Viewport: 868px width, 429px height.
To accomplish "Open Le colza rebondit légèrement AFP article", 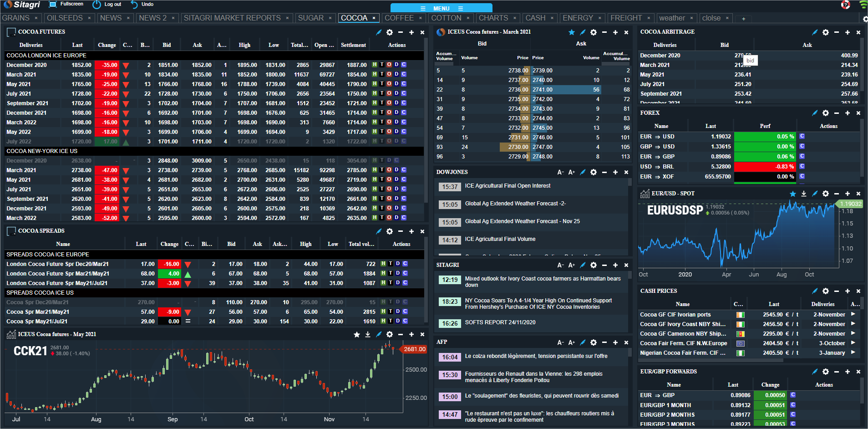I will [x=536, y=356].
